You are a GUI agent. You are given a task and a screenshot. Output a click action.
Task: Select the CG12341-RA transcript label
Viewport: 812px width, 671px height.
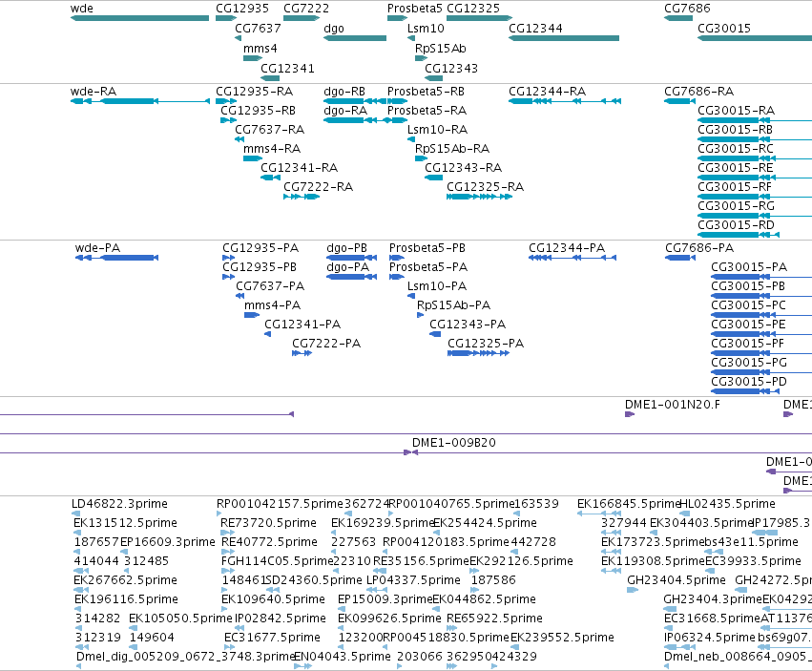299,168
